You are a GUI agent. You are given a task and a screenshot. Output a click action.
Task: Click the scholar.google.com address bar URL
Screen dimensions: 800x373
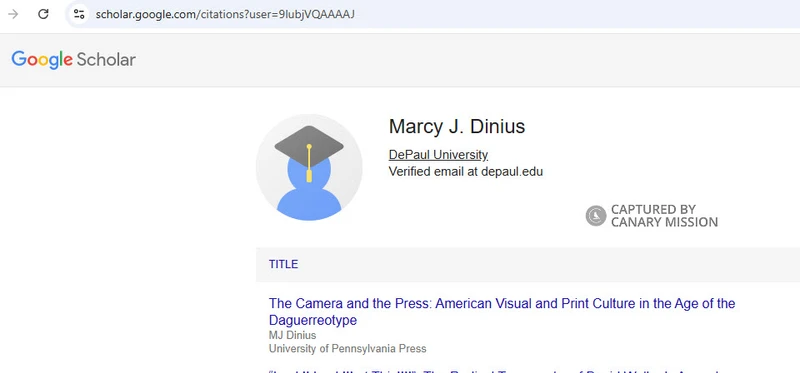coord(225,14)
